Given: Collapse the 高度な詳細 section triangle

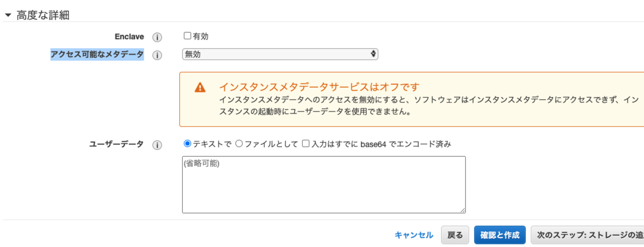Looking at the screenshot, I should [x=7, y=15].
